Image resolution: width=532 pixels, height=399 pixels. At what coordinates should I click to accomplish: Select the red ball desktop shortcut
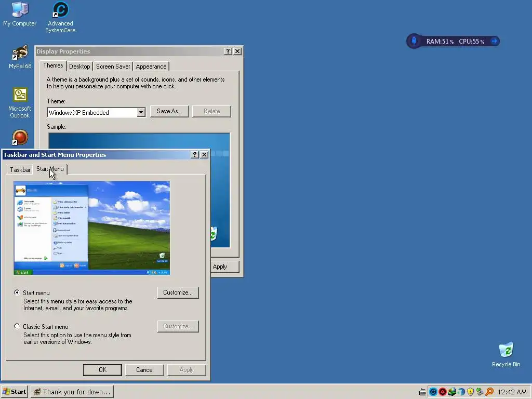[x=20, y=137]
